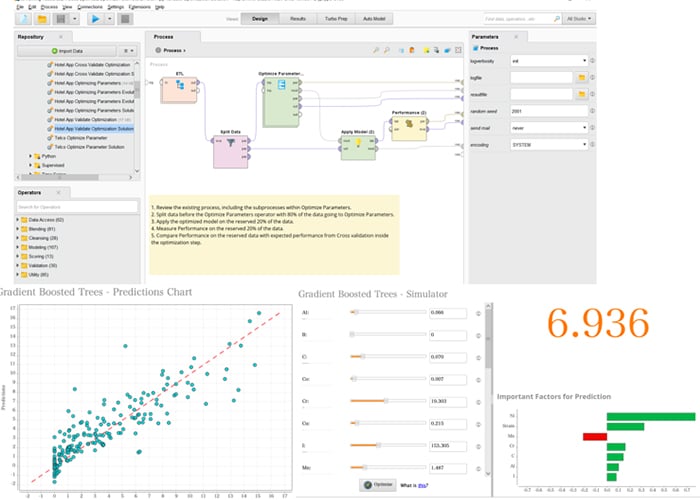Show info for the logverbosity parameter

click(592, 61)
